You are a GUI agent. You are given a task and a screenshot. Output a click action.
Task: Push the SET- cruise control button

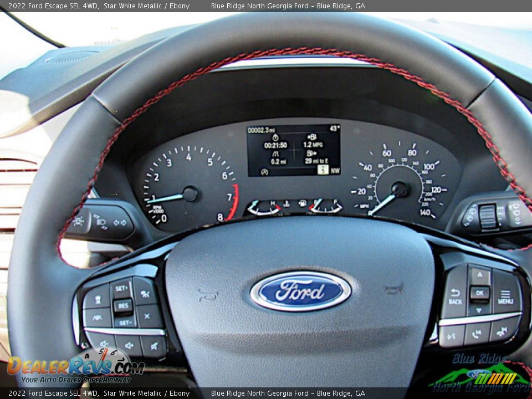coord(125,323)
